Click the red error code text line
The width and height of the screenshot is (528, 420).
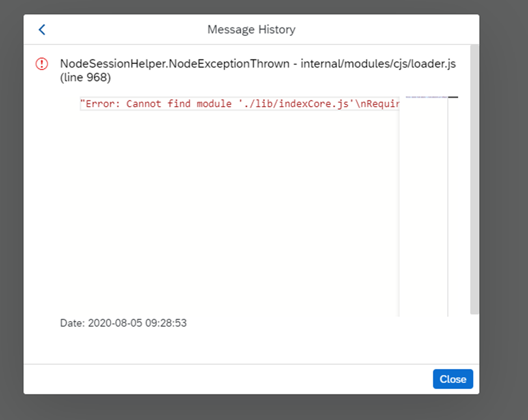tap(239, 104)
